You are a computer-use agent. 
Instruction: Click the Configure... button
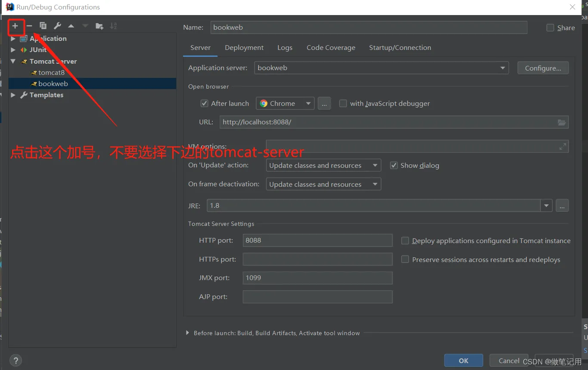[543, 68]
